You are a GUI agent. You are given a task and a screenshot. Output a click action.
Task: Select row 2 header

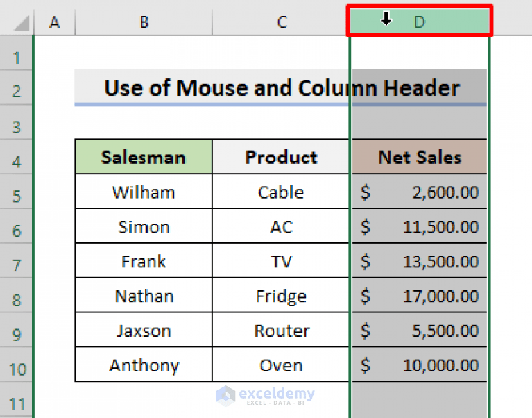[x=16, y=87]
